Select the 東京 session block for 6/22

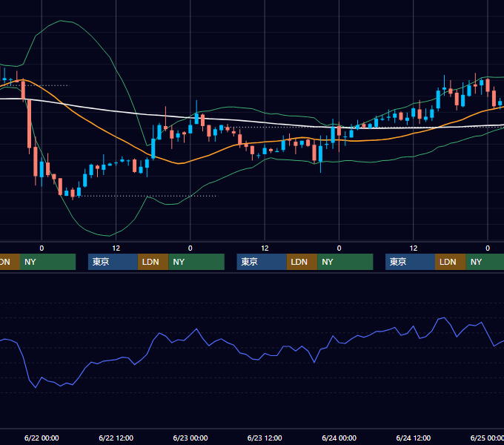[113, 262]
